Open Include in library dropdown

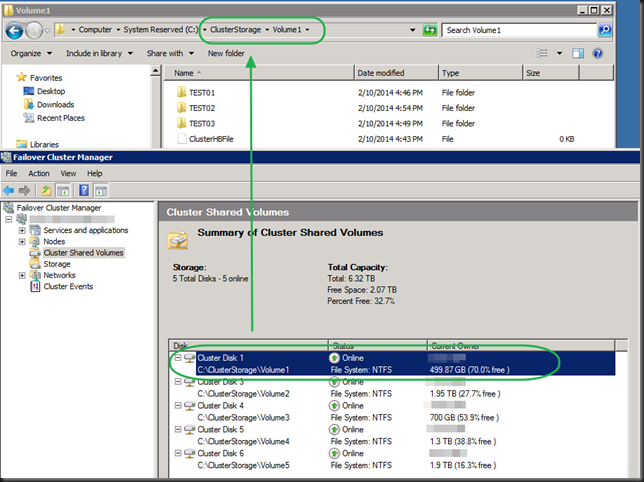coord(99,53)
